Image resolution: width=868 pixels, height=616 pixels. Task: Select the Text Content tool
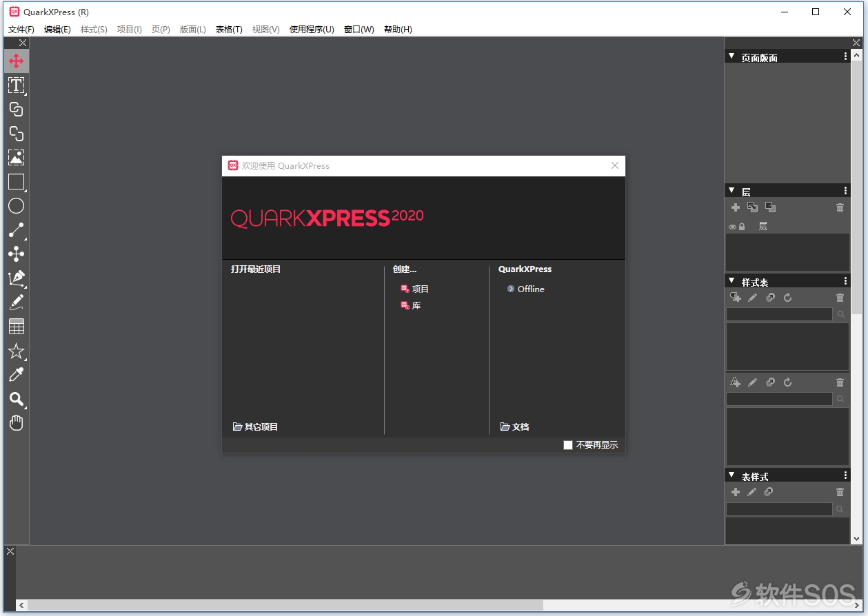click(16, 85)
